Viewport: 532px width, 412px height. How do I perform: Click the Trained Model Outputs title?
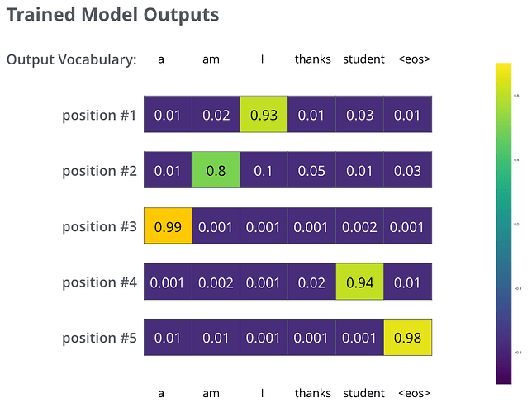[x=112, y=15]
